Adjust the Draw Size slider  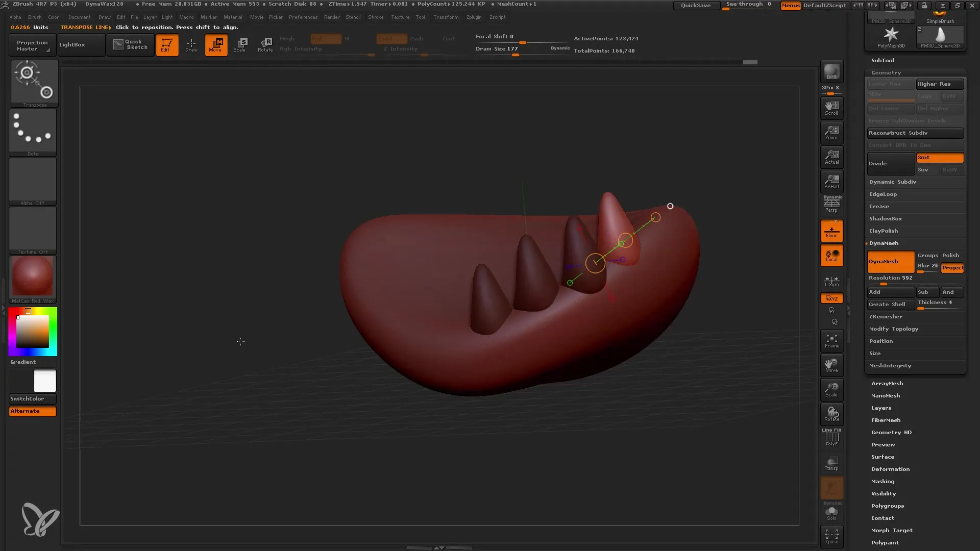point(523,50)
